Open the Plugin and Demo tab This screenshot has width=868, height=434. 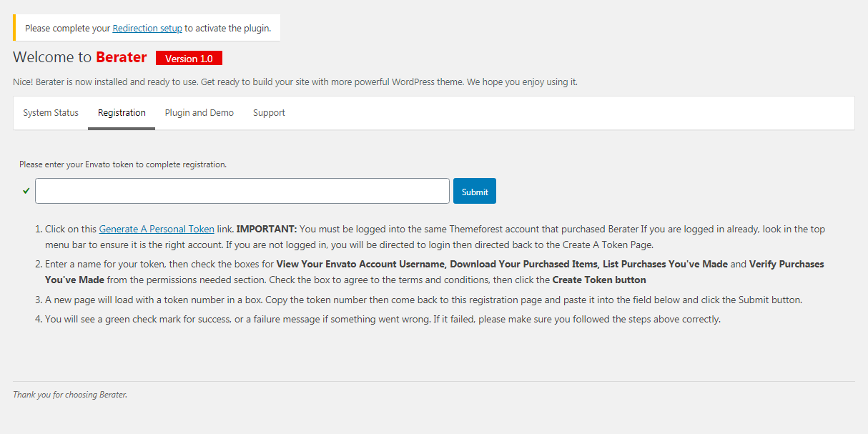[199, 113]
